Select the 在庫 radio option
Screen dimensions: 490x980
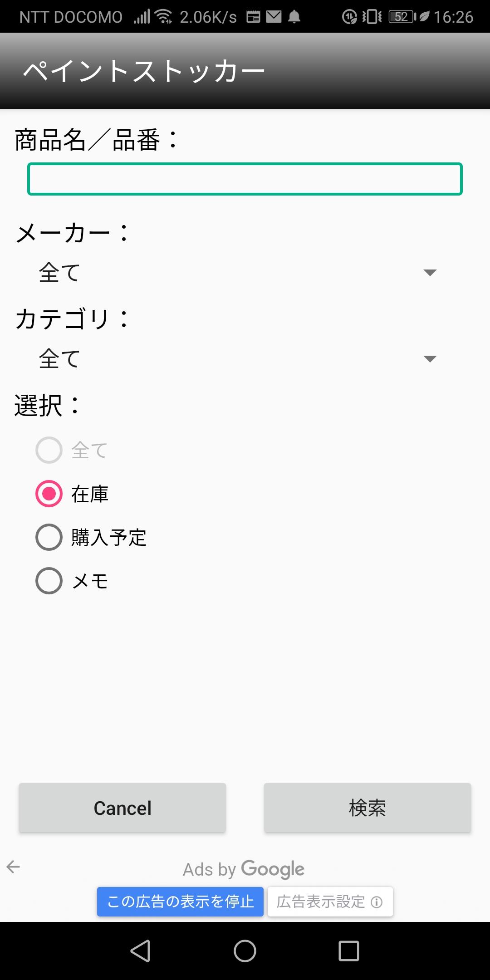[x=49, y=494]
